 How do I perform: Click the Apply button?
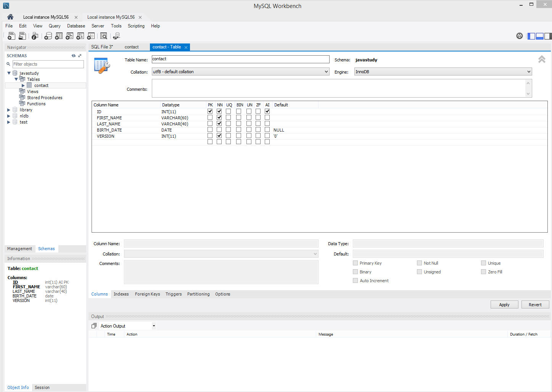pos(504,305)
